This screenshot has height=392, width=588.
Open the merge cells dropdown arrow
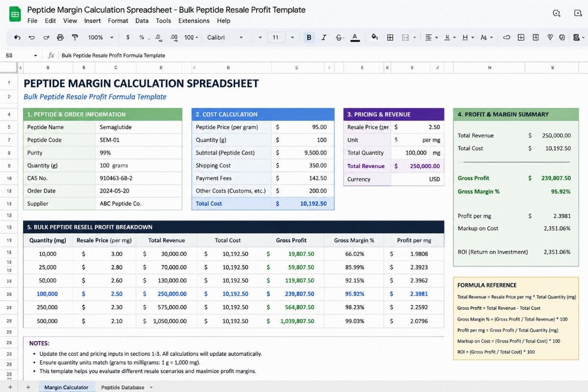(x=415, y=37)
